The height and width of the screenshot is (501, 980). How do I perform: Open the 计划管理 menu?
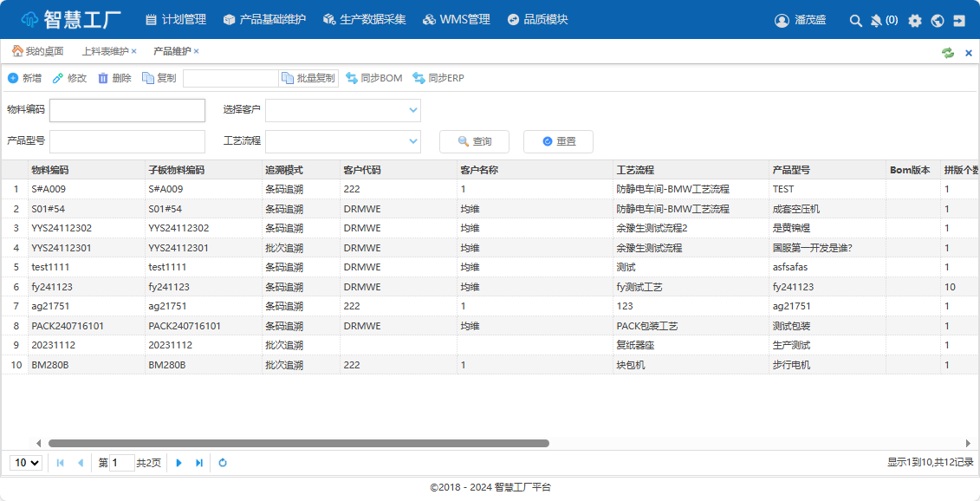(x=176, y=19)
